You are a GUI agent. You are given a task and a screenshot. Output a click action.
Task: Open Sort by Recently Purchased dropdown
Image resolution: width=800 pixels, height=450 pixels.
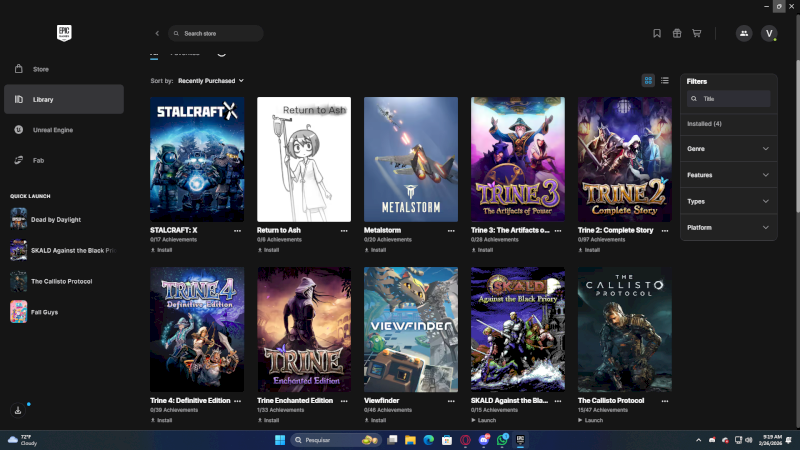pyautogui.click(x=211, y=80)
